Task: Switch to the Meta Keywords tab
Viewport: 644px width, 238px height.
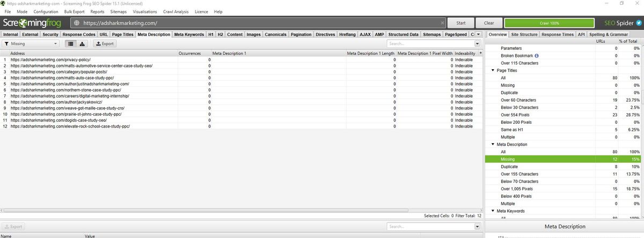Action: [x=189, y=34]
